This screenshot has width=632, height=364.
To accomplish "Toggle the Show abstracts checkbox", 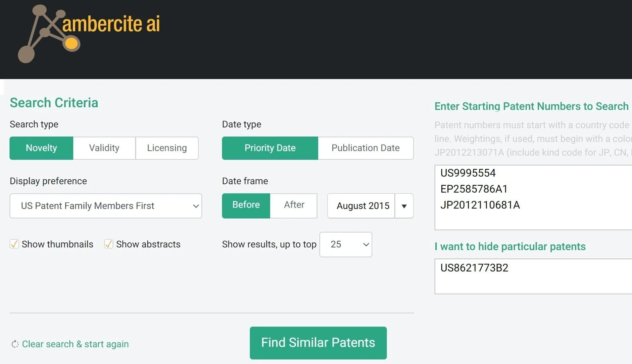I will click(x=108, y=244).
